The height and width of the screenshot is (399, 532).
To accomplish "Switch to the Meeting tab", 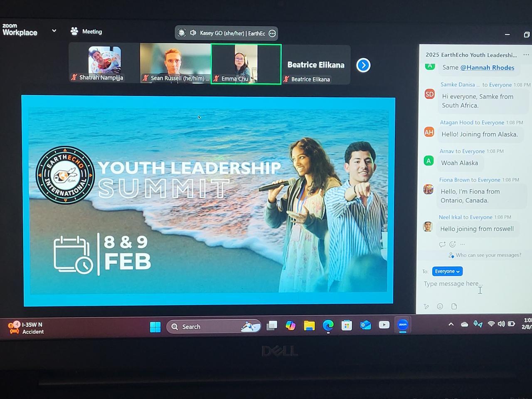I will pos(86,31).
